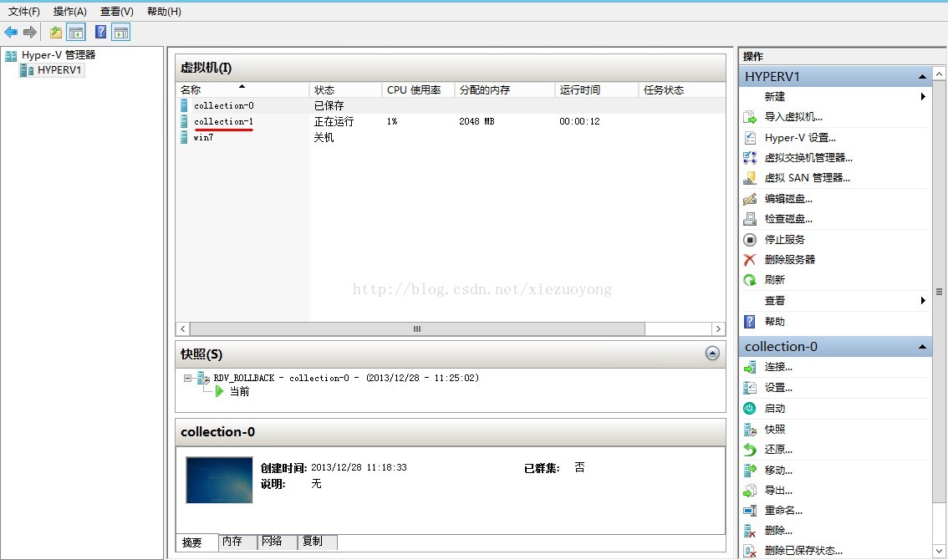The width and height of the screenshot is (948, 560).
Task: Collapse the HYPERV1 actions section arrow
Action: pyautogui.click(x=922, y=77)
